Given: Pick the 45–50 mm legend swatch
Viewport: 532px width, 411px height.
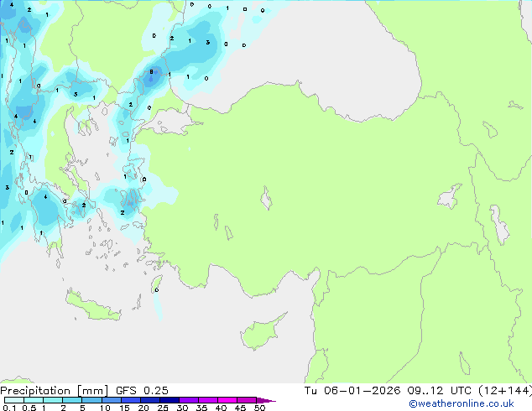Looking at the screenshot, I should click(x=247, y=400).
